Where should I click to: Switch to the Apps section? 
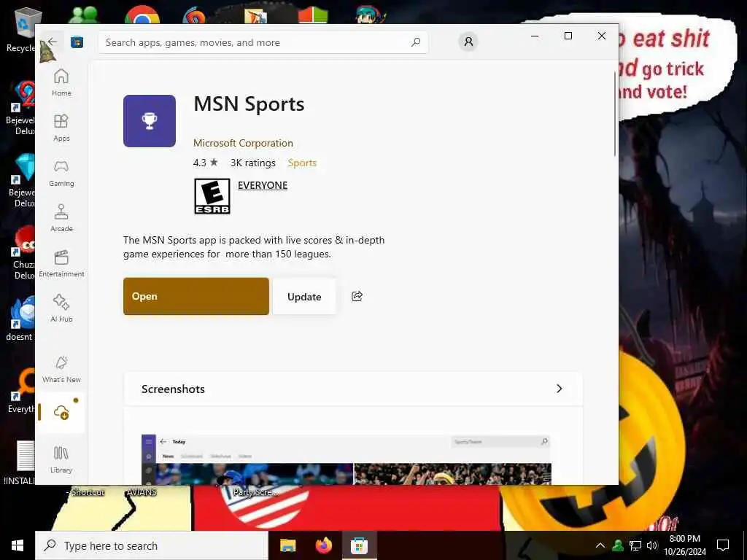click(x=61, y=128)
